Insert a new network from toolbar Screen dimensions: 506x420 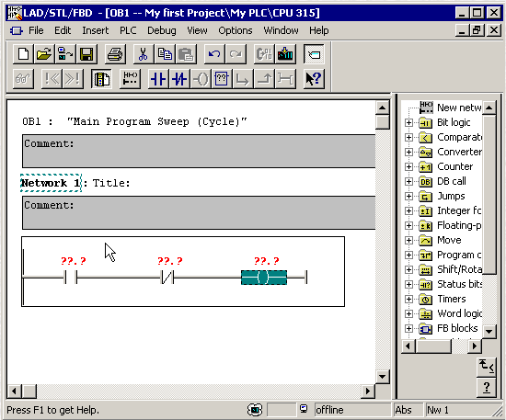click(x=130, y=79)
